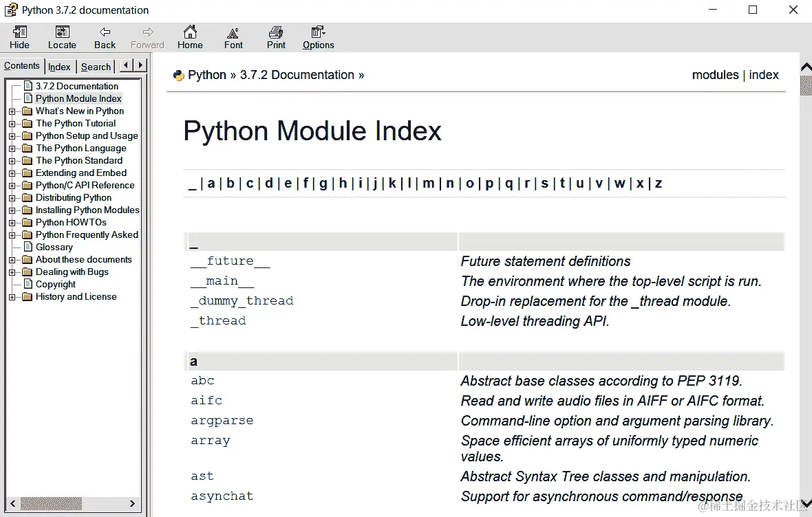812x517 pixels.
Task: Click the Home toolbar icon
Action: (190, 32)
